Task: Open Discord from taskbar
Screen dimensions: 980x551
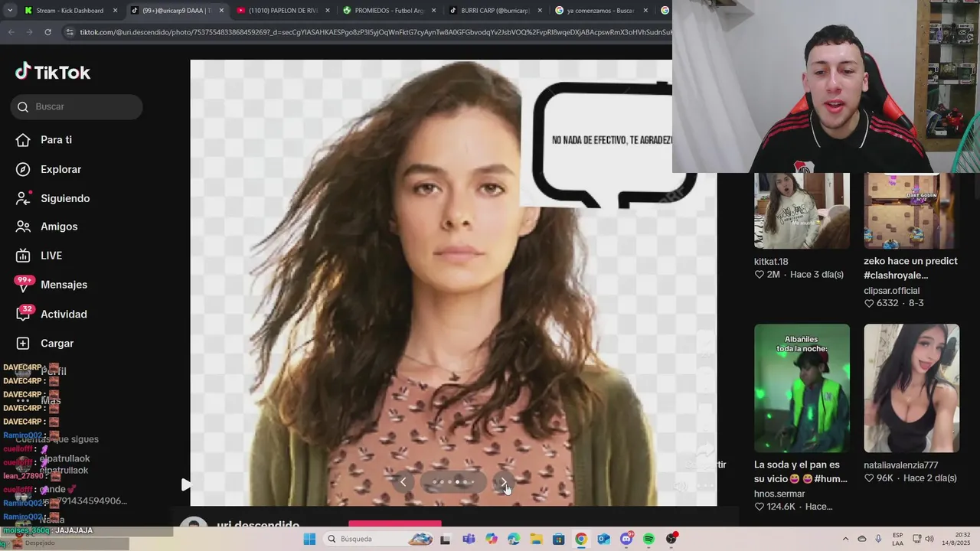Action: click(x=626, y=539)
